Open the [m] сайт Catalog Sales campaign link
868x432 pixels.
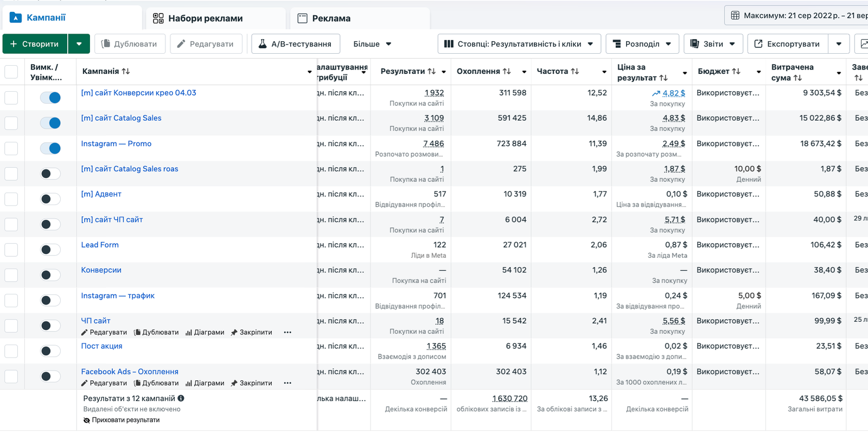pyautogui.click(x=121, y=118)
